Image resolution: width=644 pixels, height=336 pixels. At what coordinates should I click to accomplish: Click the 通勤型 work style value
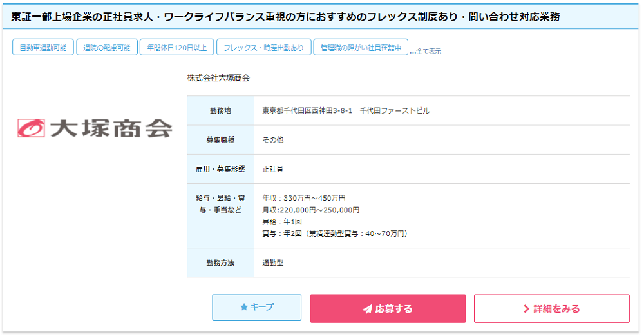(x=273, y=263)
